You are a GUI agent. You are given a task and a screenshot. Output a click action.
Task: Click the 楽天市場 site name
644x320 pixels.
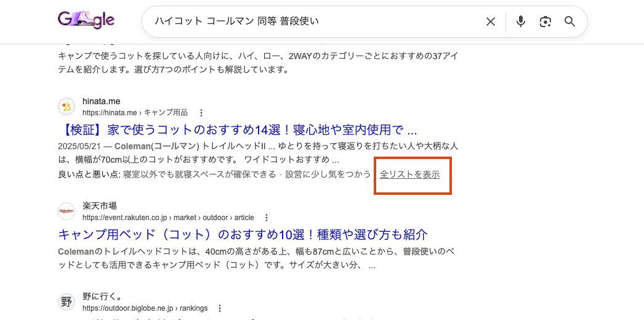[100, 206]
